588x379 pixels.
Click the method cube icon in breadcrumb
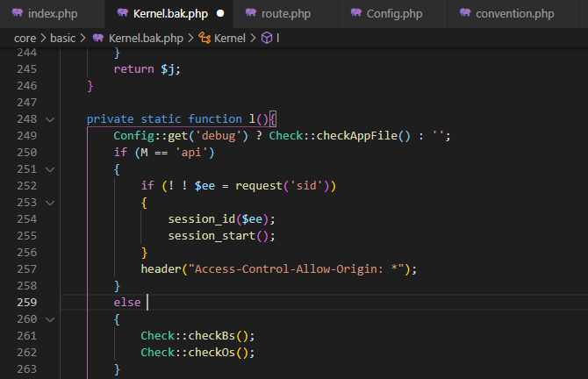[x=267, y=38]
